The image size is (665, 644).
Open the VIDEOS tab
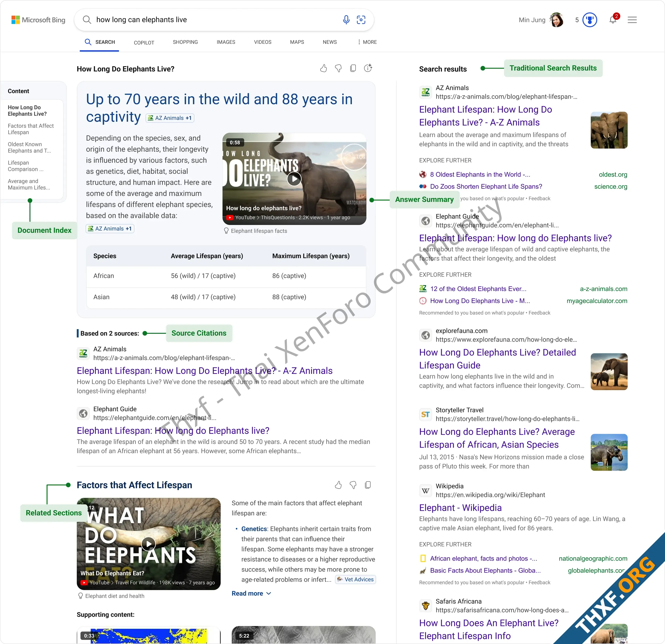263,42
